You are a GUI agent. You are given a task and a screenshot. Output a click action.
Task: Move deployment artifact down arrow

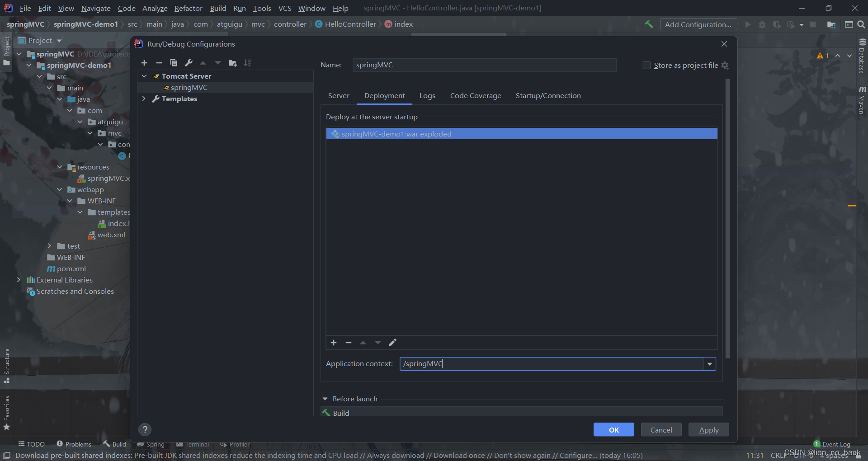coord(378,343)
